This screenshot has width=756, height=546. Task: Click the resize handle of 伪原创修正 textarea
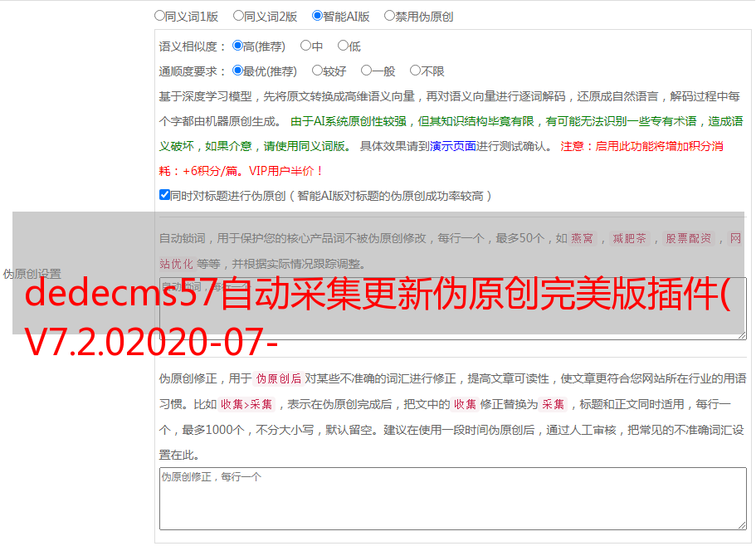pyautogui.click(x=742, y=526)
